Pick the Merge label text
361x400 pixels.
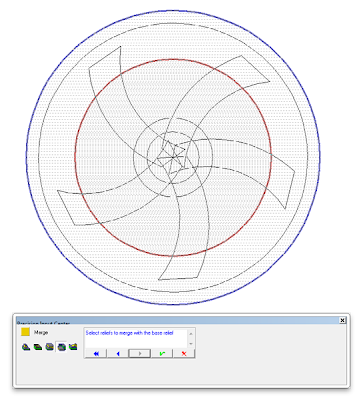tap(41, 332)
